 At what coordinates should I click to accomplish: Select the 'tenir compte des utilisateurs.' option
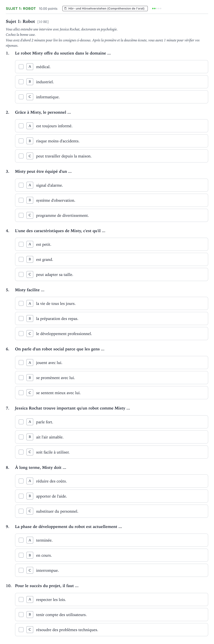111,614
